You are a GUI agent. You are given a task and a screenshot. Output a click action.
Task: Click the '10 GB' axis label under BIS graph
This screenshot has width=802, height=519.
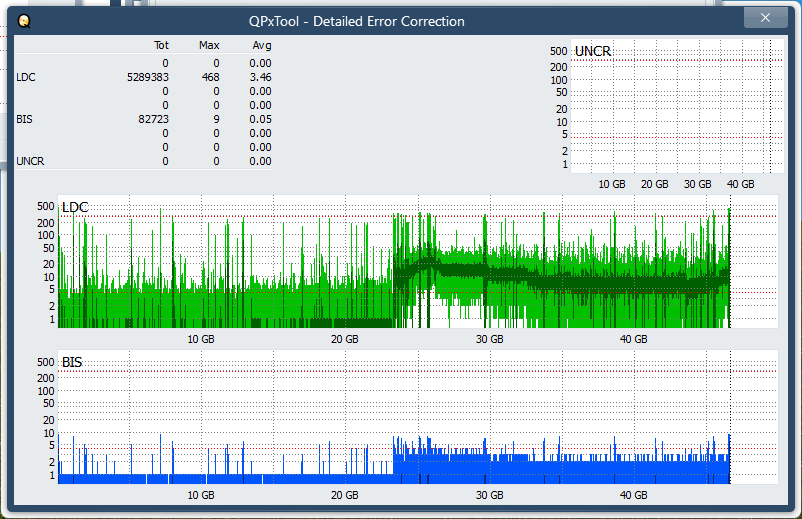click(200, 495)
